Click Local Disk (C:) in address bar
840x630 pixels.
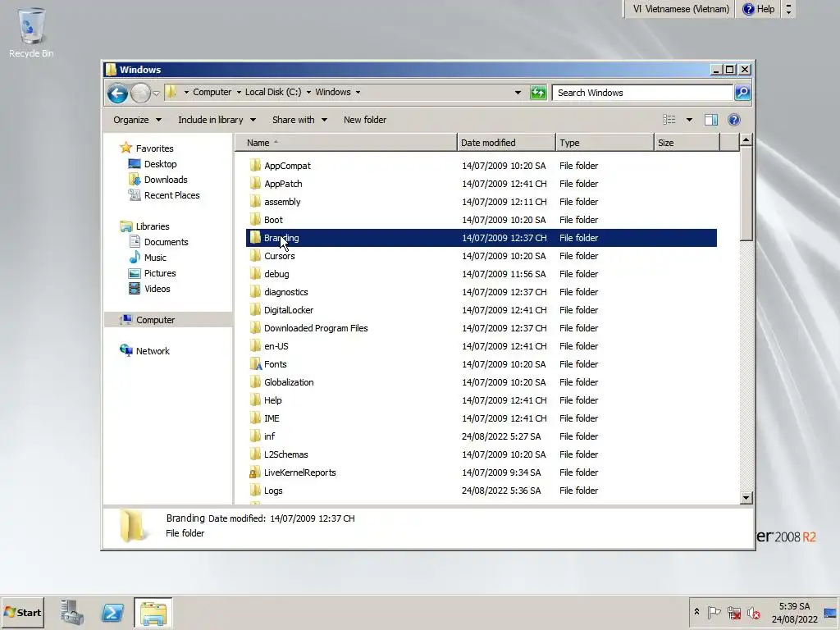pyautogui.click(x=273, y=92)
